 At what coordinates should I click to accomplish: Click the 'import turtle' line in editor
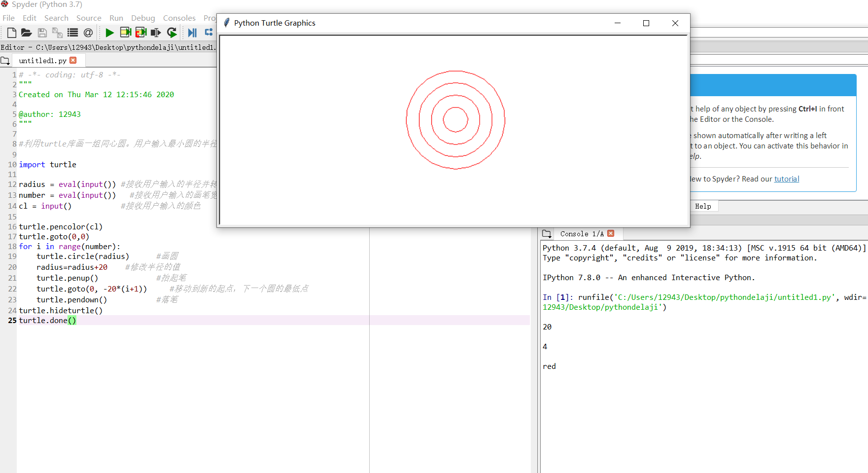(47, 164)
